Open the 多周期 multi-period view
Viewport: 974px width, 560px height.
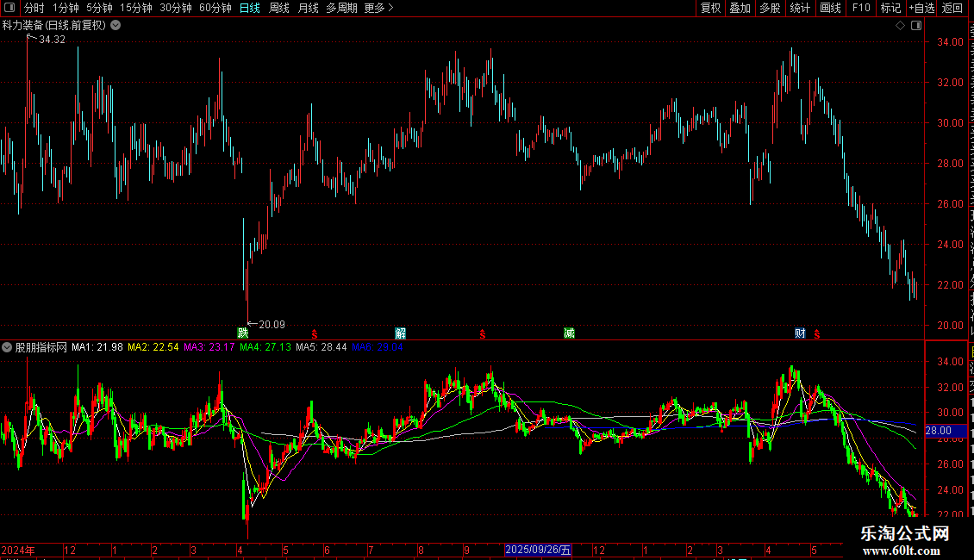tap(341, 8)
